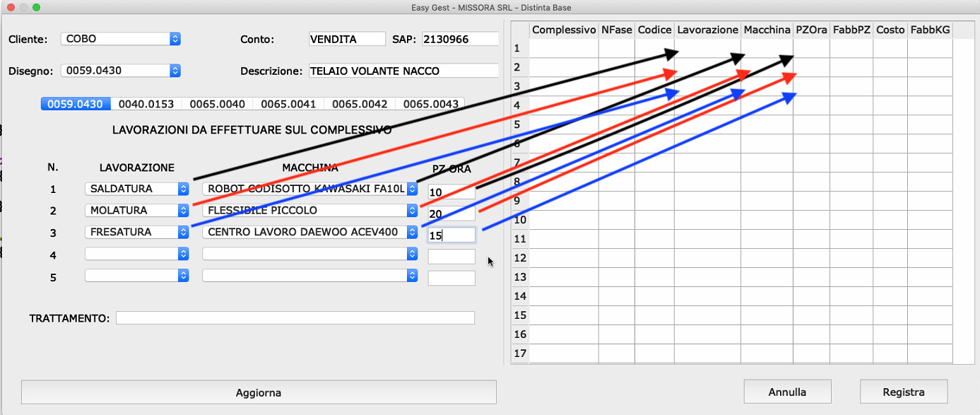Click the TRATTAMENTO text field
Viewport: 980px width, 415px height.
pos(295,318)
